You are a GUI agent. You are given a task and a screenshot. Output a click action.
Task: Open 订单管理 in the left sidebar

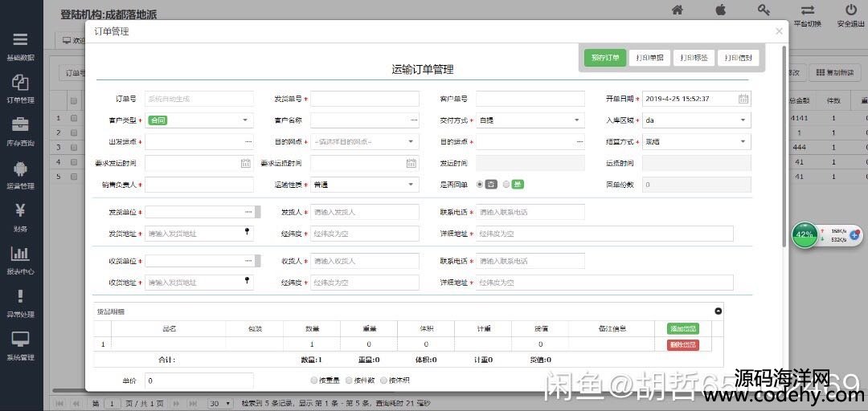[x=20, y=87]
